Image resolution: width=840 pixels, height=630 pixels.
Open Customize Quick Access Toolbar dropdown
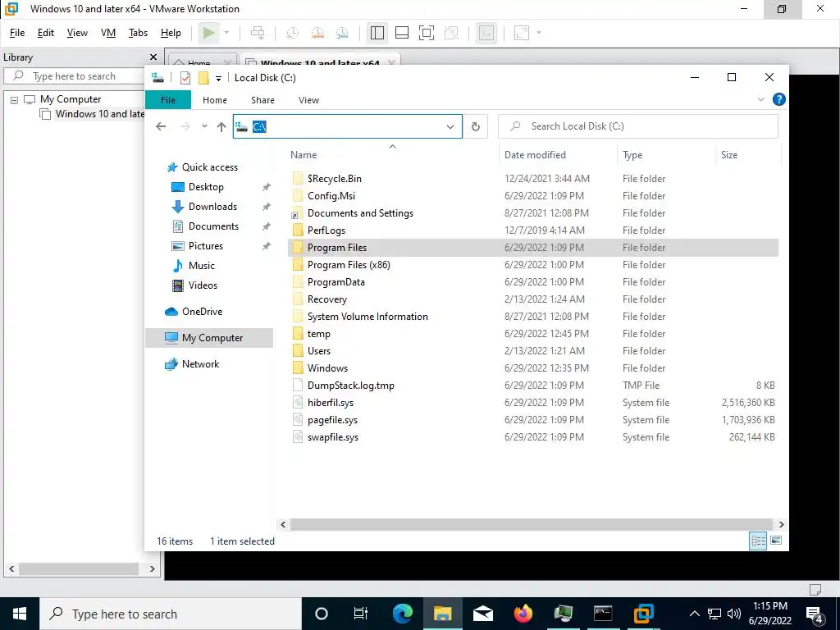(x=218, y=79)
